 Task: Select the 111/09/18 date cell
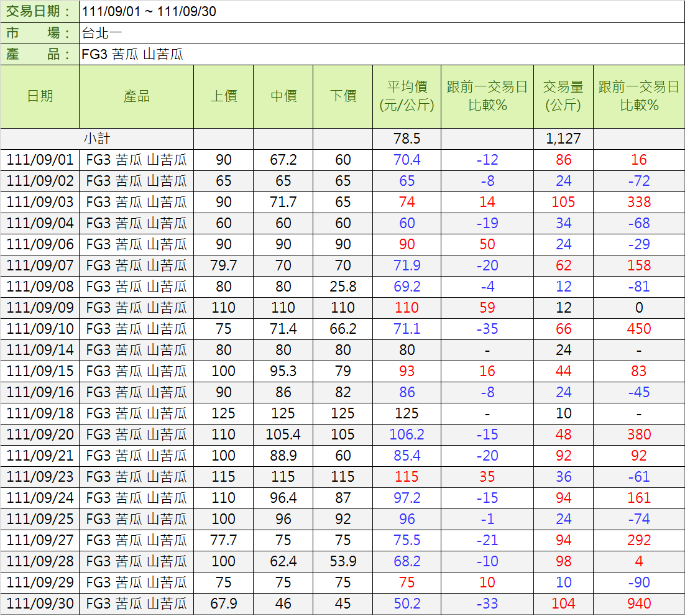pyautogui.click(x=40, y=413)
